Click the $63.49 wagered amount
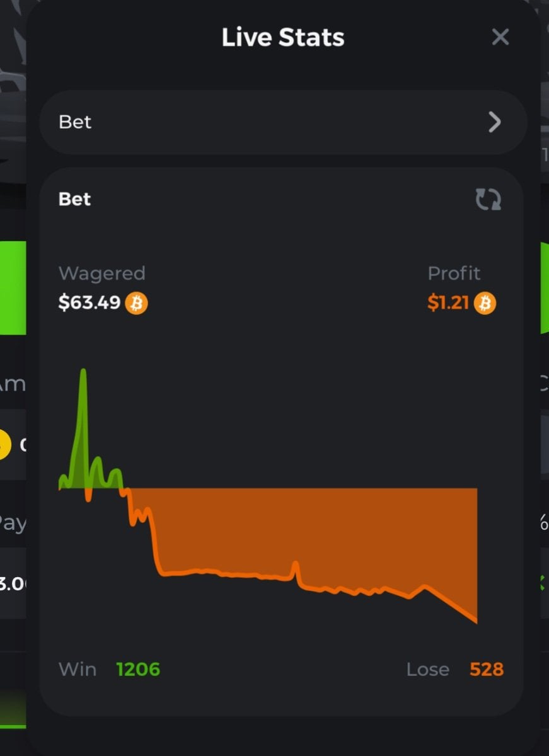Screen dimensions: 549x756 click(90, 303)
